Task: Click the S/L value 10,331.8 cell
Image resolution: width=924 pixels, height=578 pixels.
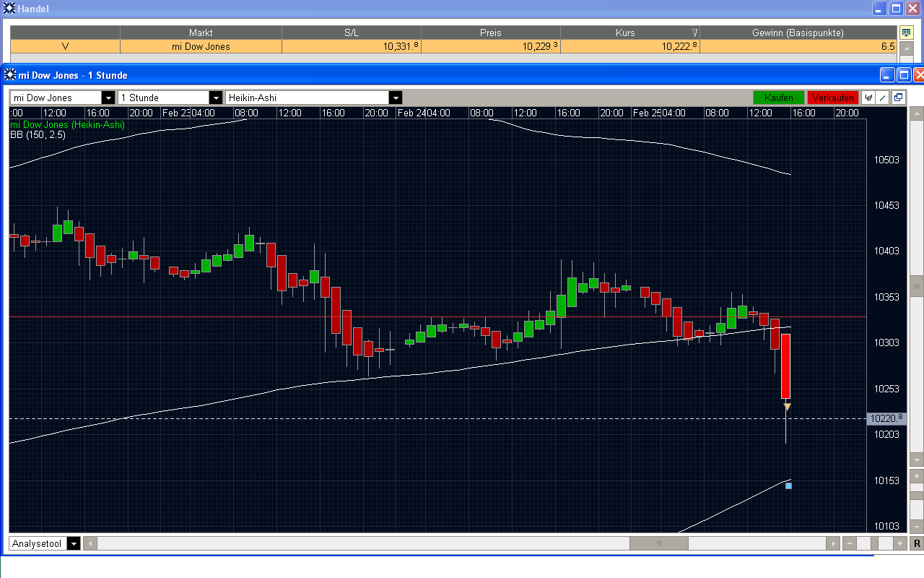Action: coord(352,46)
